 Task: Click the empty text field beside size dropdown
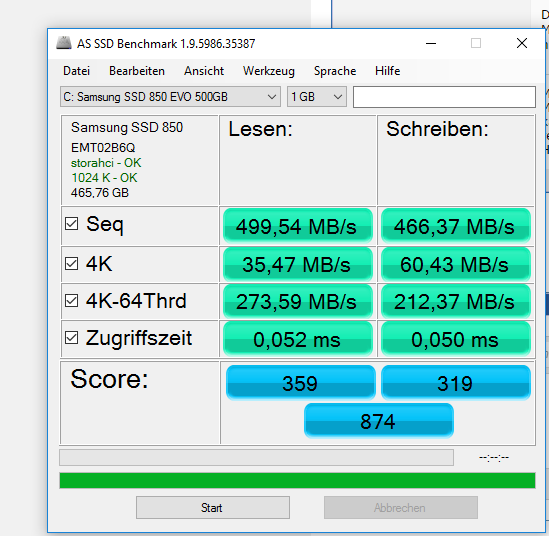coord(444,97)
